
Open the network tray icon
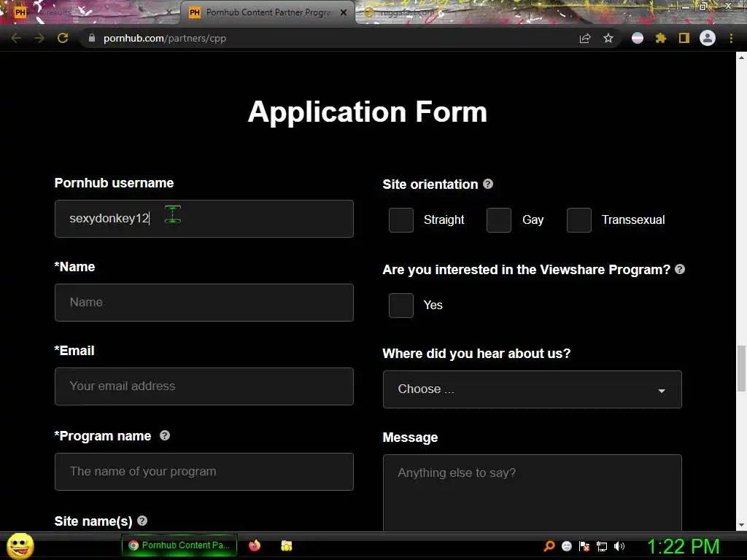(x=602, y=546)
